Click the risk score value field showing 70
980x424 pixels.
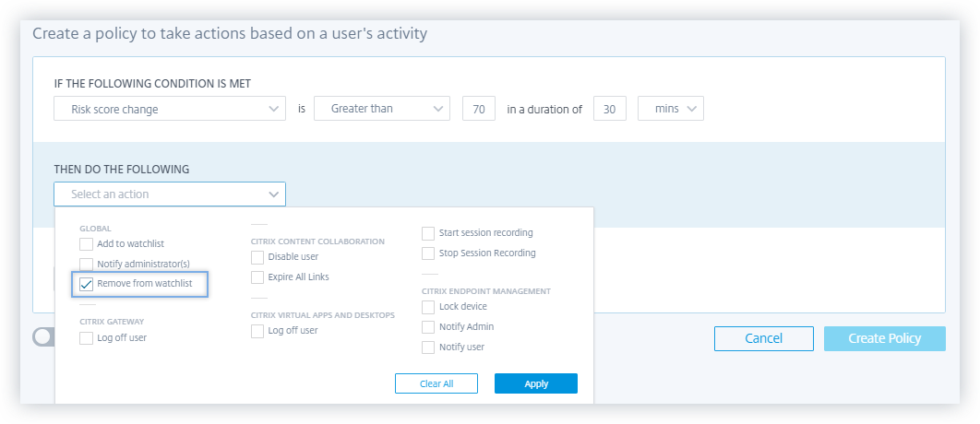478,109
